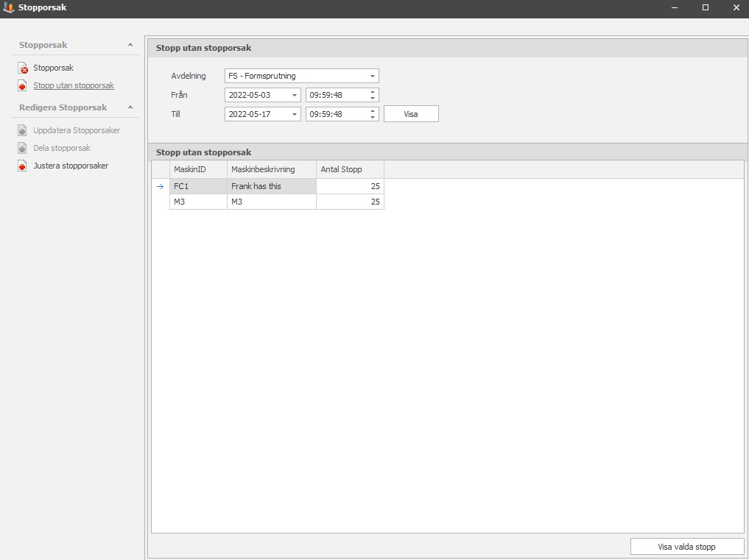Click the Antal Stopp value in FC1 row

pos(350,186)
